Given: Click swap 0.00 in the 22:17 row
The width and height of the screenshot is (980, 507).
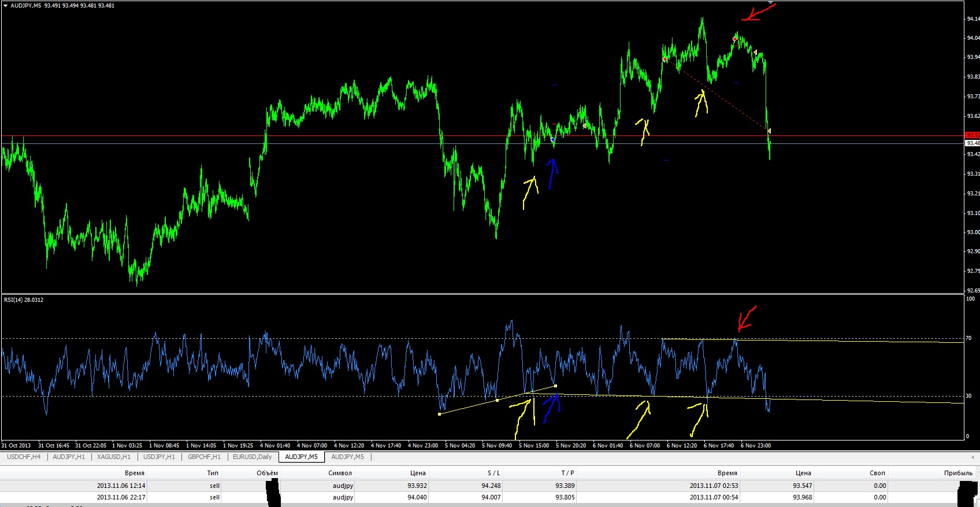Looking at the screenshot, I should click(879, 497).
